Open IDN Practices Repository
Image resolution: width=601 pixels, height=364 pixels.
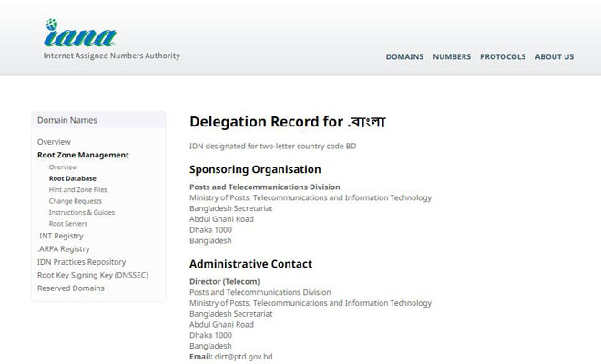tap(81, 262)
